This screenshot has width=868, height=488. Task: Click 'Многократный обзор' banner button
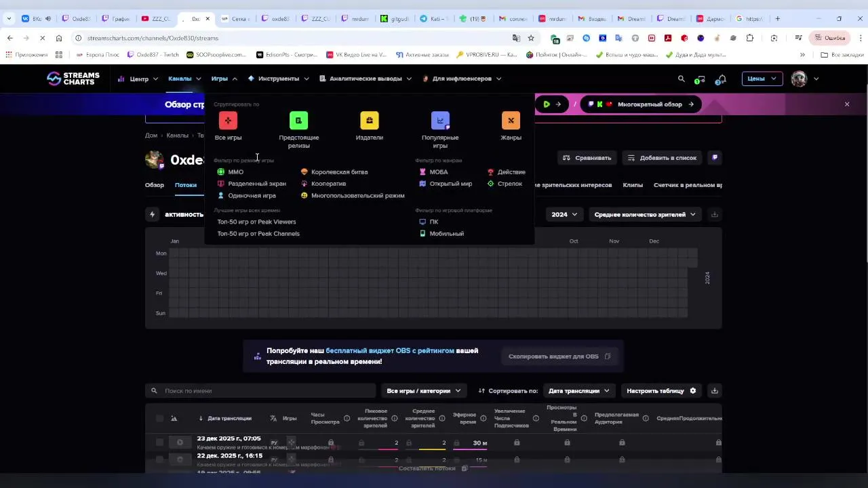[x=641, y=104]
